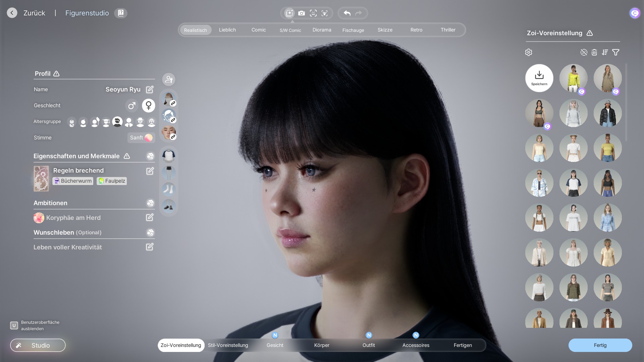The image size is (644, 362).
Task: Edit the Koryphäe am Herd ambition
Action: 150,218
